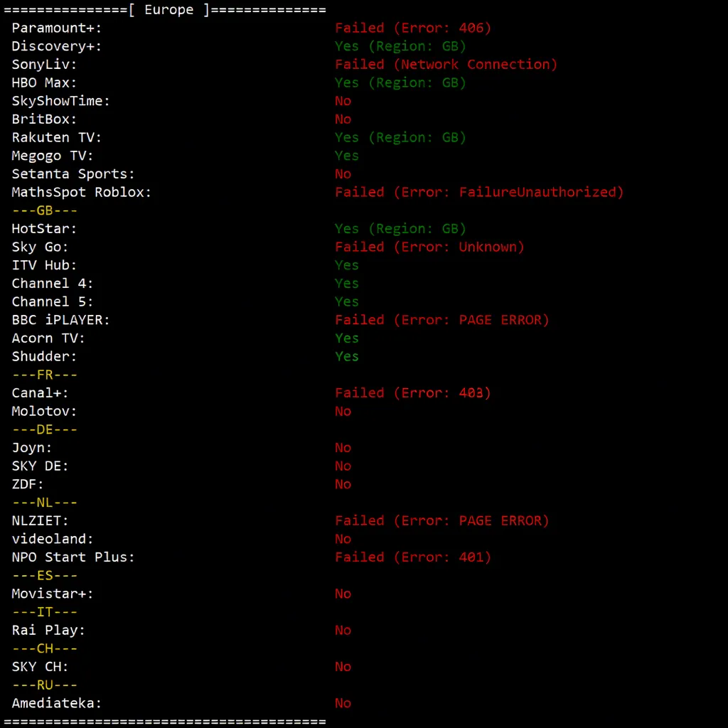Click the MathsSpot Roblox label
Screen dimensions: 728x728
pyautogui.click(x=82, y=192)
